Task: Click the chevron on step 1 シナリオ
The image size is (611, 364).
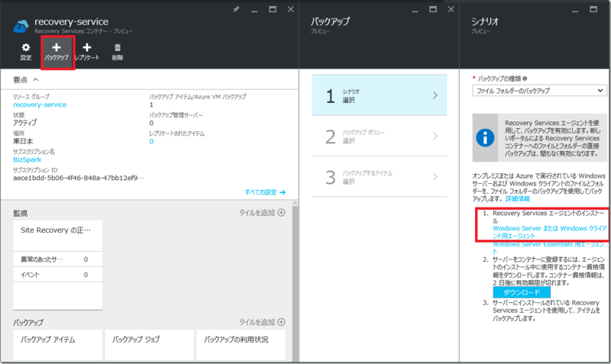Action: click(x=435, y=95)
